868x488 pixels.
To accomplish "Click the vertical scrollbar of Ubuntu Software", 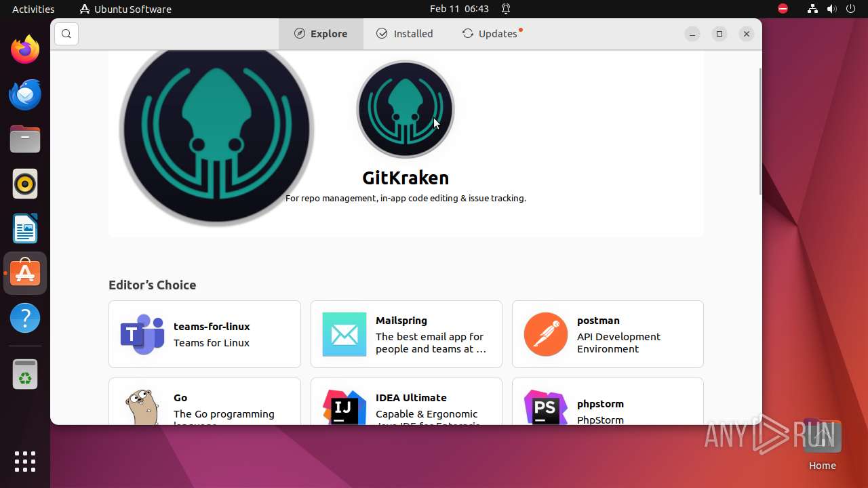I will [759, 131].
